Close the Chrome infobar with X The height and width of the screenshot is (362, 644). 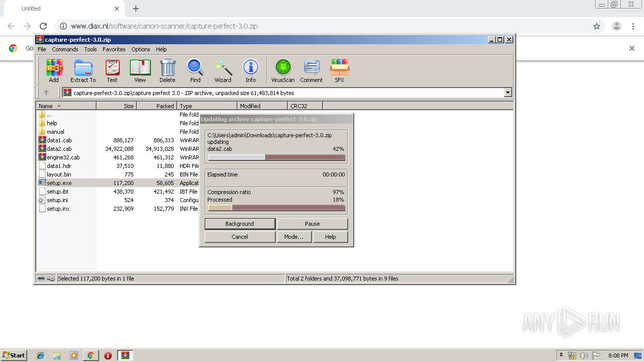pyautogui.click(x=632, y=48)
